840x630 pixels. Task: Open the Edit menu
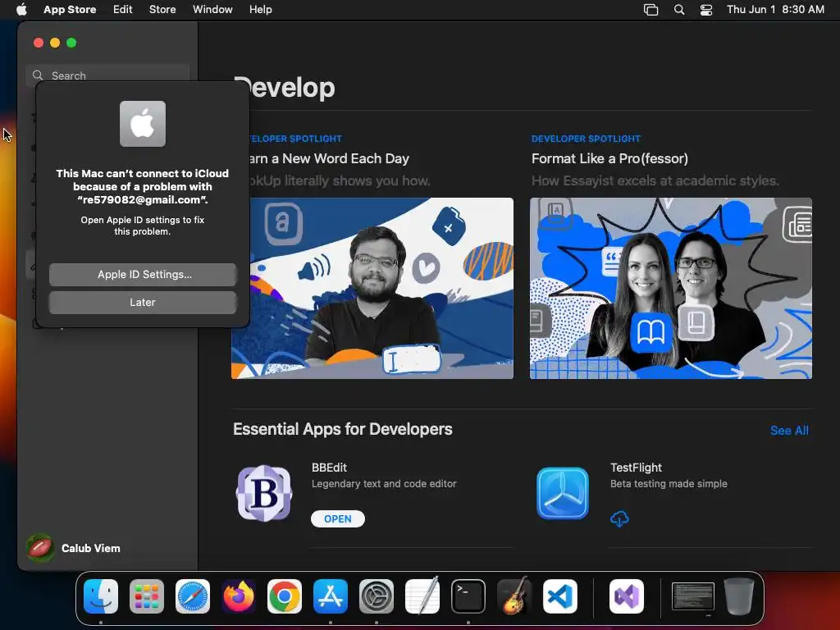(122, 9)
